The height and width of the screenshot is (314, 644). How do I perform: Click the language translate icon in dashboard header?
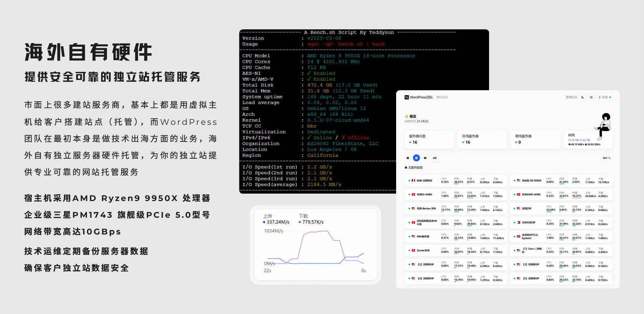[582, 97]
